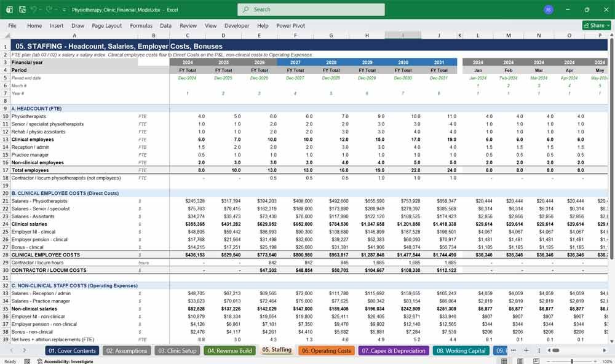Open Customize Quick Access Toolbar dropdown

coord(64,10)
